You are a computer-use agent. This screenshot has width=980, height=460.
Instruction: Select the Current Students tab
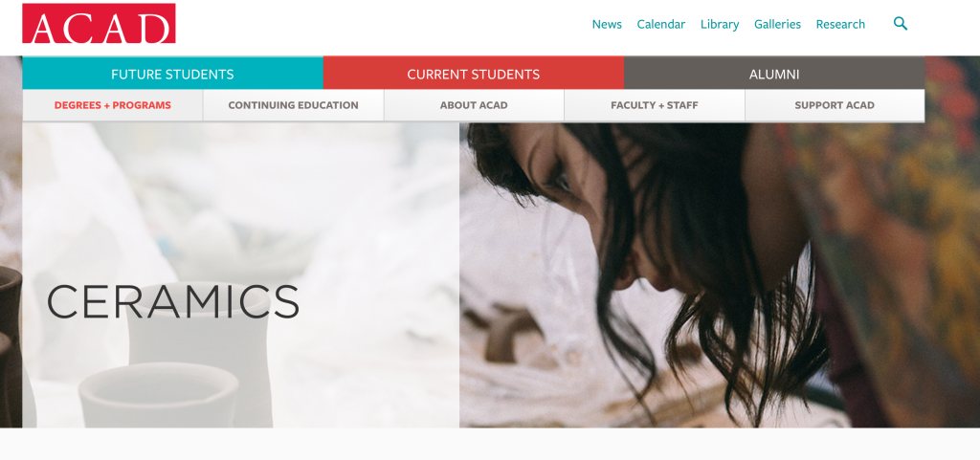(473, 74)
